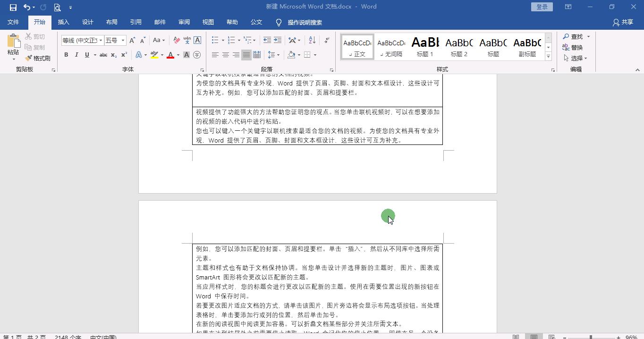Switch to the 插入 ribbon tab
The height and width of the screenshot is (339, 644).
(63, 22)
